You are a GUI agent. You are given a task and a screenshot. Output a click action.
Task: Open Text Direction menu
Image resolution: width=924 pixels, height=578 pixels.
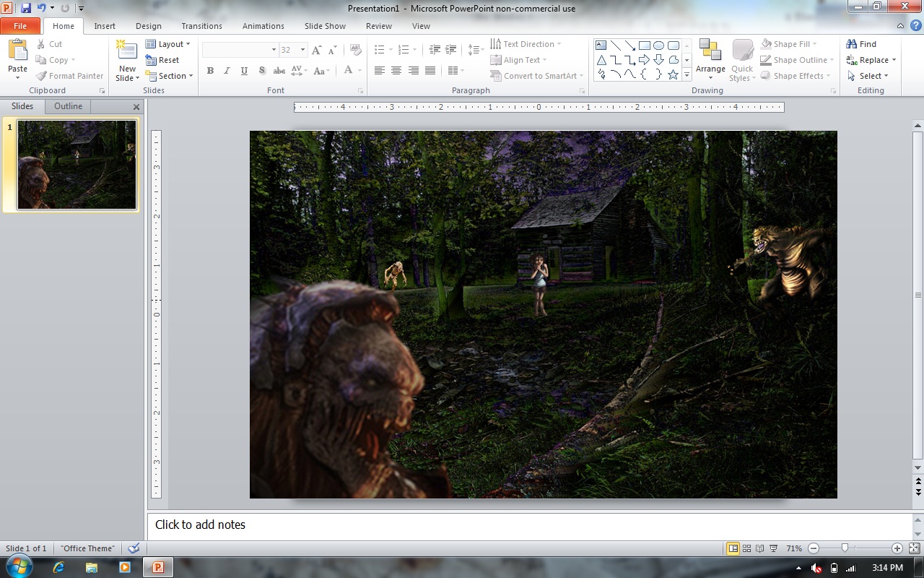tap(526, 44)
